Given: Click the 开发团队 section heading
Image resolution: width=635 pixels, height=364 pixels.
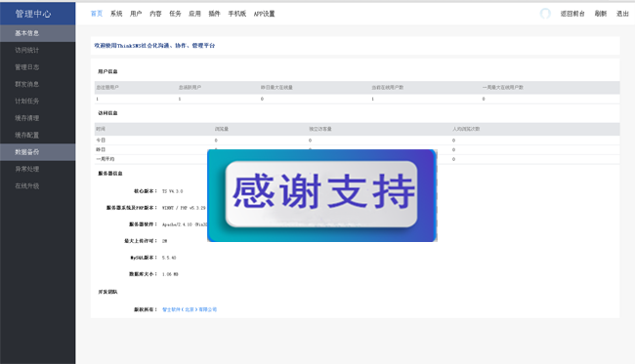Looking at the screenshot, I should tap(107, 292).
